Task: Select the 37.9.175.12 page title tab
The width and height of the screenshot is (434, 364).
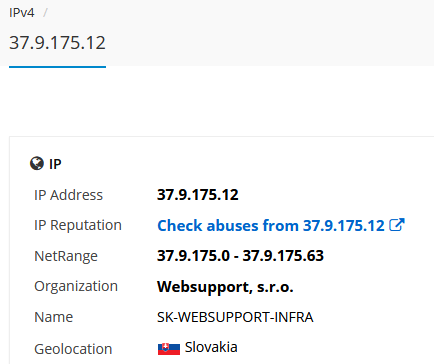Action: (x=57, y=43)
